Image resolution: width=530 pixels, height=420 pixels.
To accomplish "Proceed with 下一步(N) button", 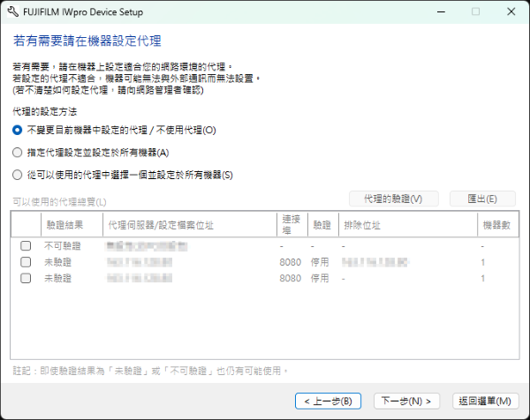I will tap(405, 401).
